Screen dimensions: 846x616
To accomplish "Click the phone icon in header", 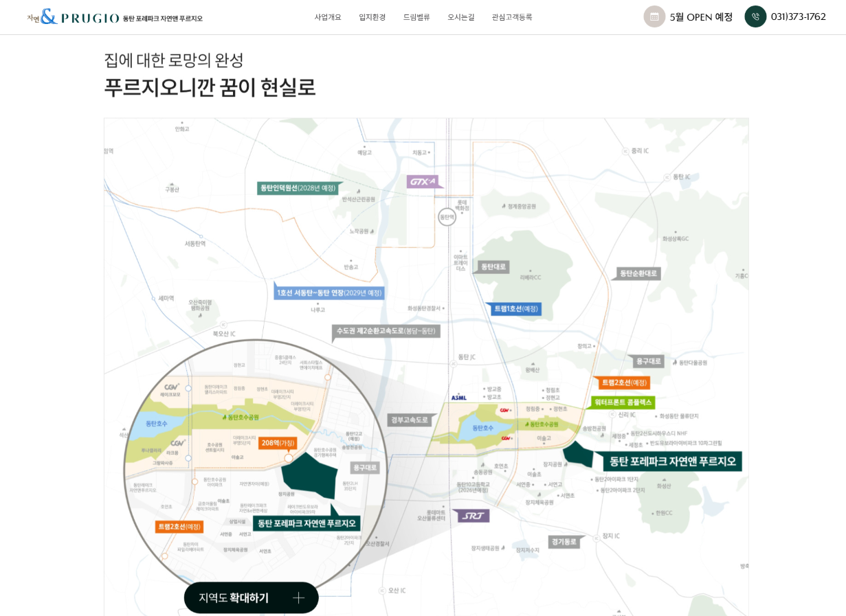I will (755, 16).
